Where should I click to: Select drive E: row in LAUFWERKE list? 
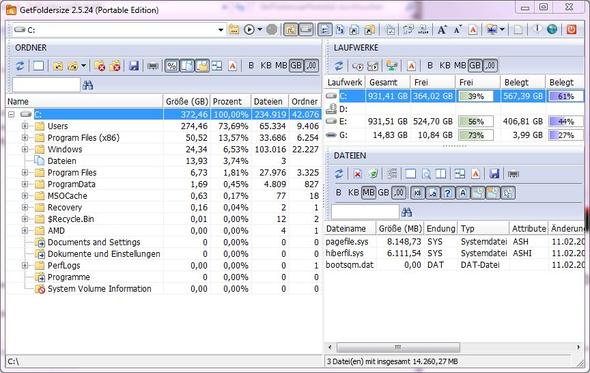click(x=454, y=122)
